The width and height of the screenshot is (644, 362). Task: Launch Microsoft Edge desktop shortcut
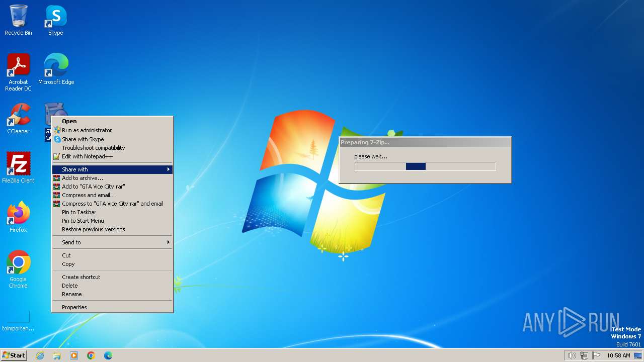(56, 69)
